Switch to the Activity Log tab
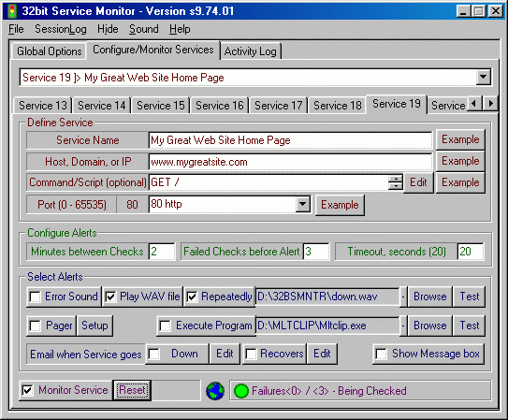This screenshot has height=420, width=508. tap(250, 51)
